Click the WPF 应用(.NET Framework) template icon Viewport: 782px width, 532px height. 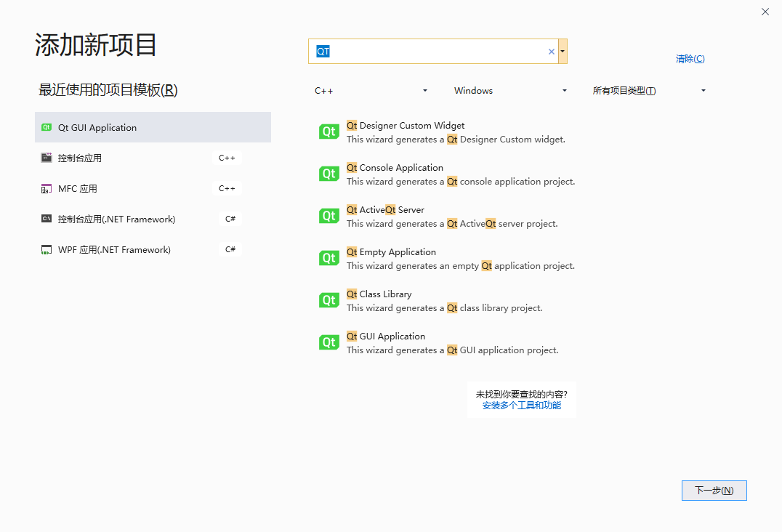(x=47, y=249)
